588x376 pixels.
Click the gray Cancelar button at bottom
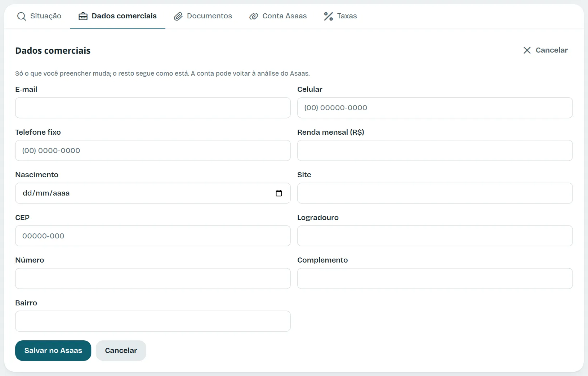point(121,350)
